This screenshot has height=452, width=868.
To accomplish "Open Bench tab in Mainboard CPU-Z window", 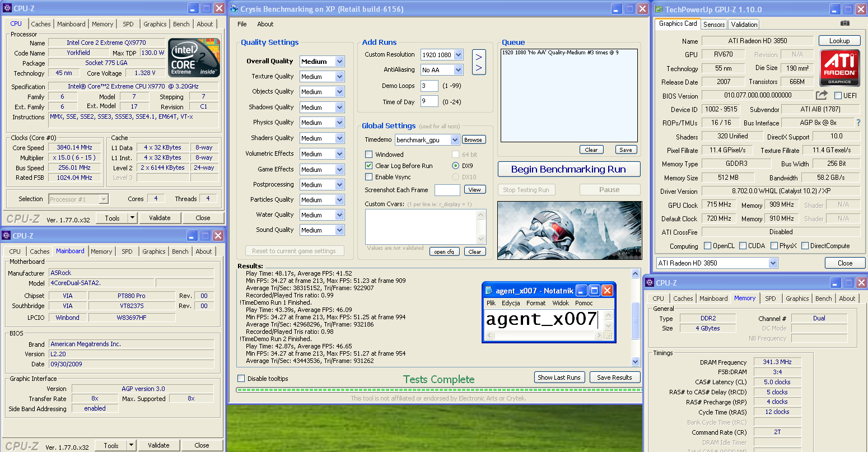I will pos(180,251).
